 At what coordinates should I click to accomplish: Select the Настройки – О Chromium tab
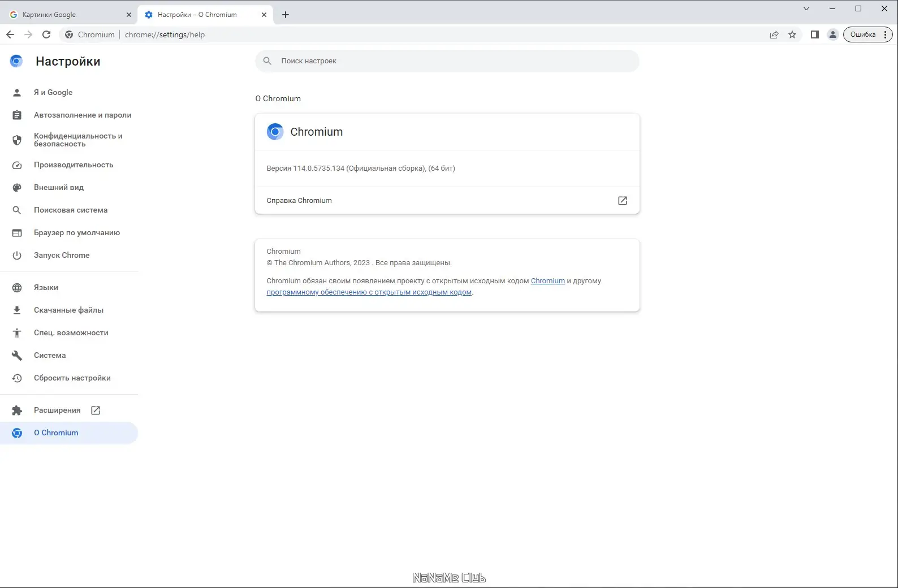[205, 15]
